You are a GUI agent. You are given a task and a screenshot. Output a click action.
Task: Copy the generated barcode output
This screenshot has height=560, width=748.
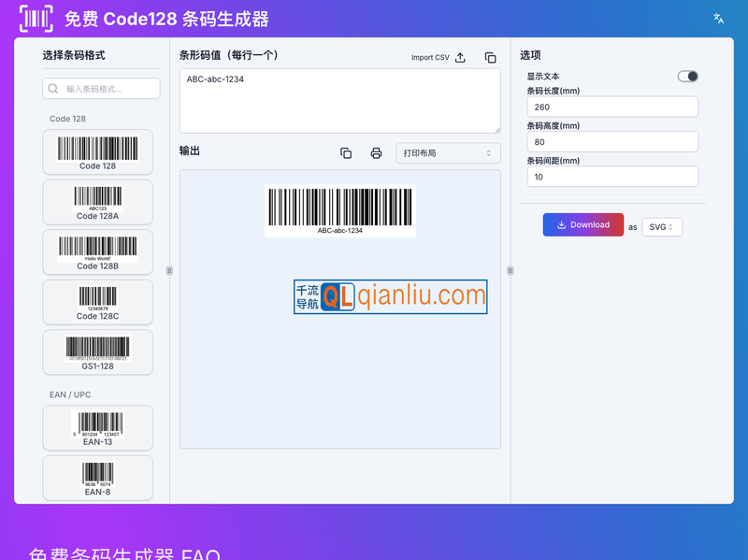346,152
